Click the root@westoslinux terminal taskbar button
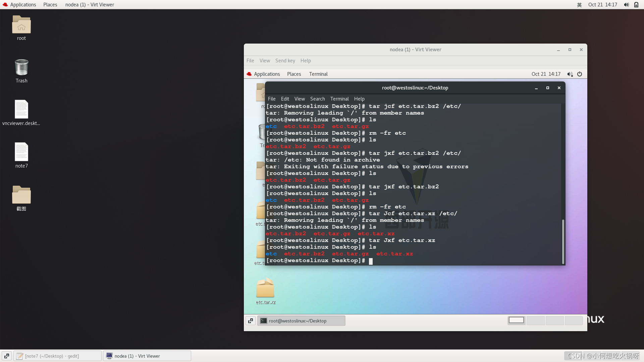Screen dimensions: 644x362 pos(301,321)
